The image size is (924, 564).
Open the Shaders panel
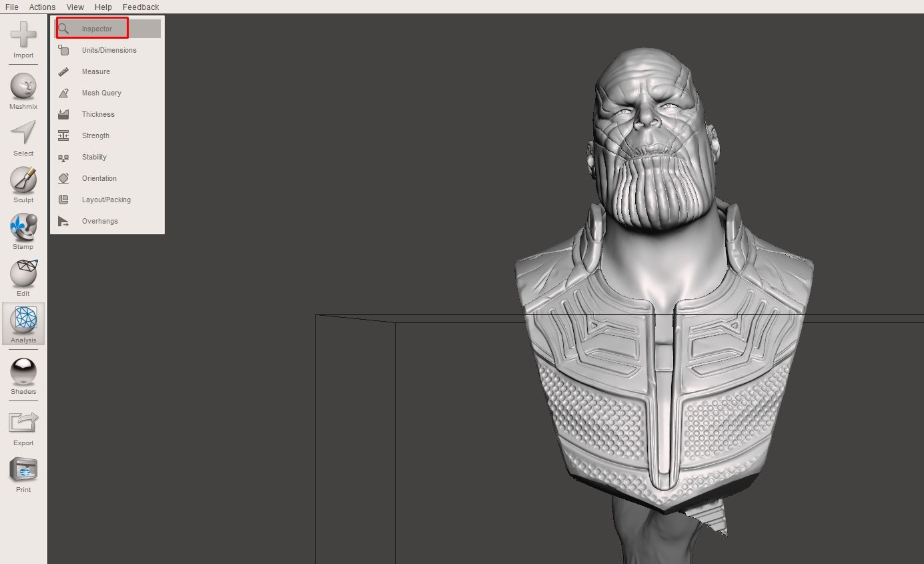tap(23, 374)
